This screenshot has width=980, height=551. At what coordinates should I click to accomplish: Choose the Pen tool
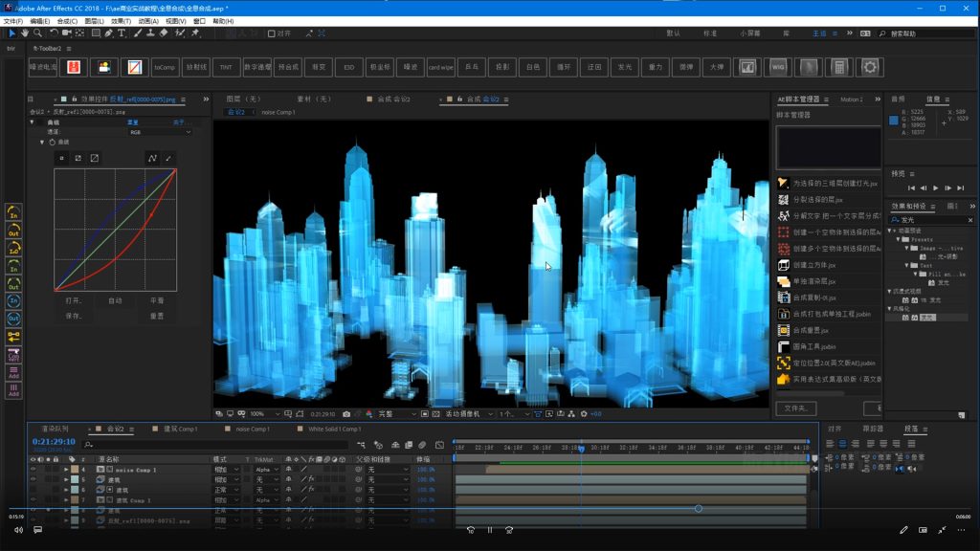click(108, 33)
